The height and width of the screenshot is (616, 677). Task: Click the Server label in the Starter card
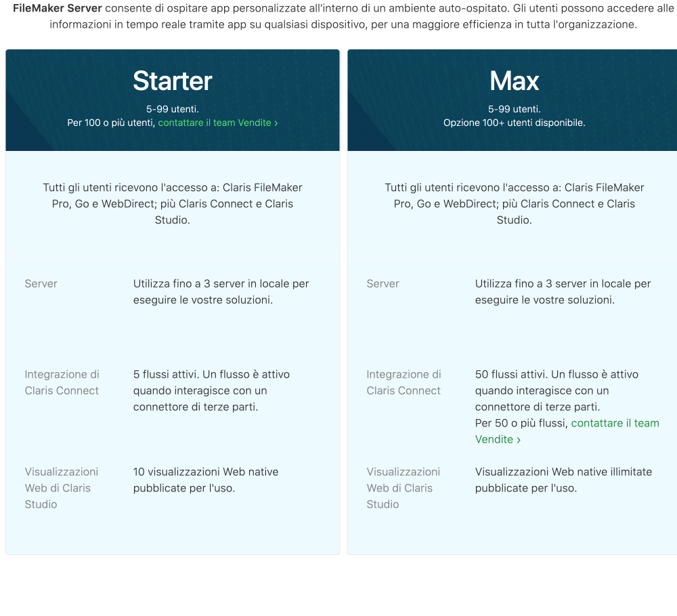[41, 284]
